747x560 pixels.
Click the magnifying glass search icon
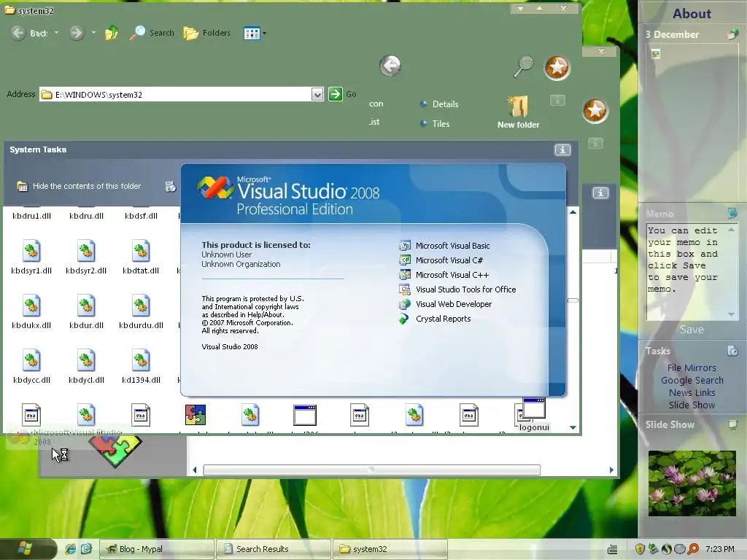[524, 66]
